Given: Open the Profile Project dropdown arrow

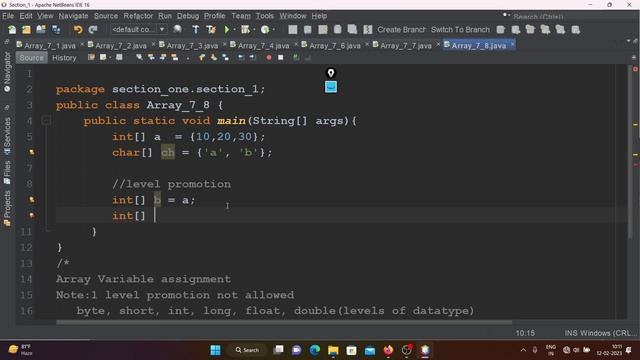Looking at the screenshot, I should click(x=273, y=29).
